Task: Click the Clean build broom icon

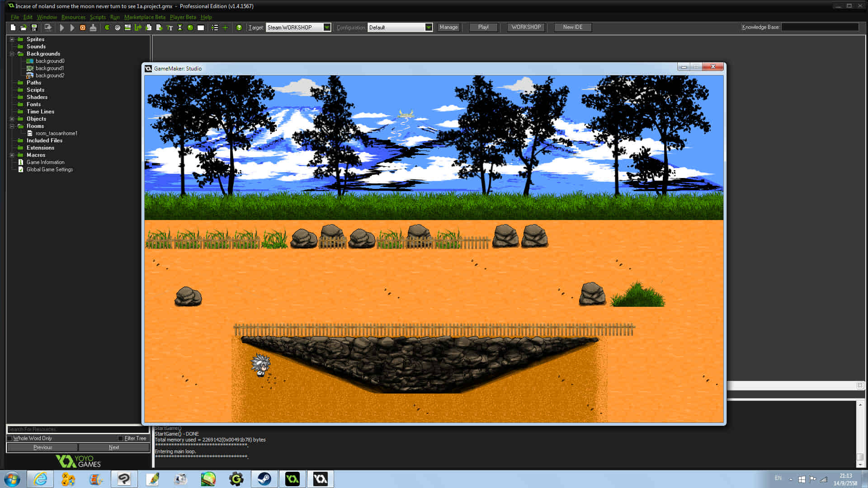Action: point(93,28)
